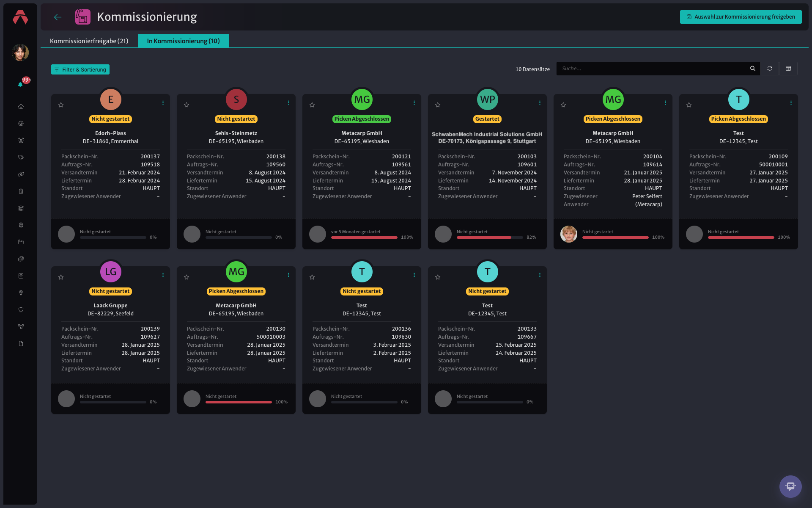Open options menu for Packschein 200109 card

coord(791,103)
